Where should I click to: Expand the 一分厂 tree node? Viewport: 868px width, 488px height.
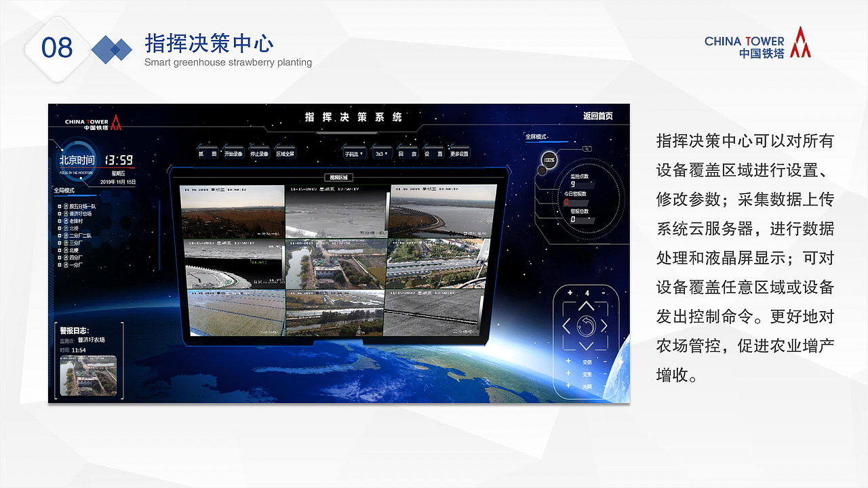coord(60,265)
